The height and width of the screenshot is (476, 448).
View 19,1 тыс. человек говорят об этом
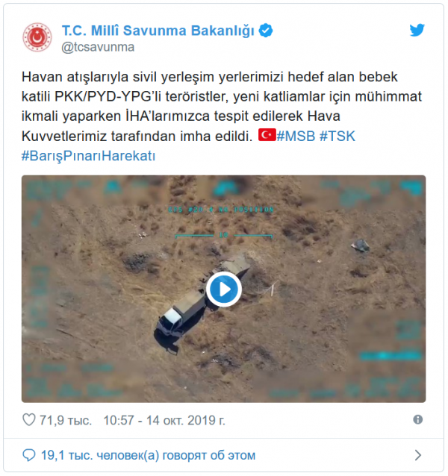[x=149, y=455]
